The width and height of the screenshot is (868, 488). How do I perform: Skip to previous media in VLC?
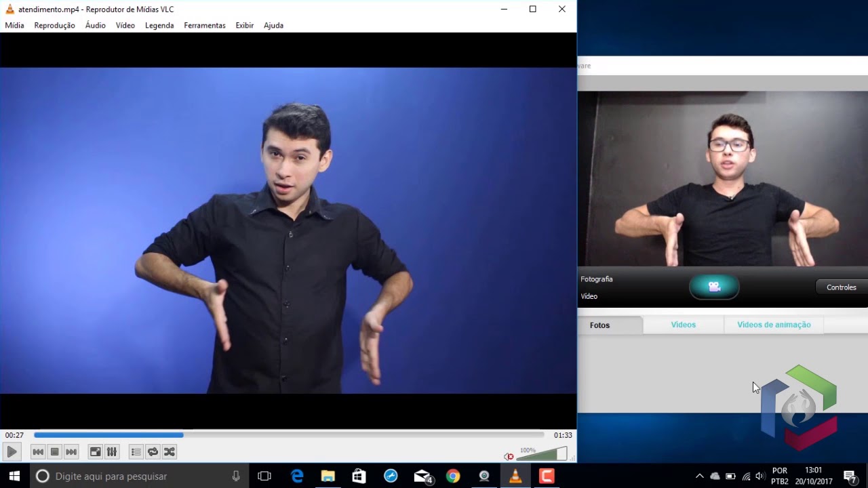(38, 451)
